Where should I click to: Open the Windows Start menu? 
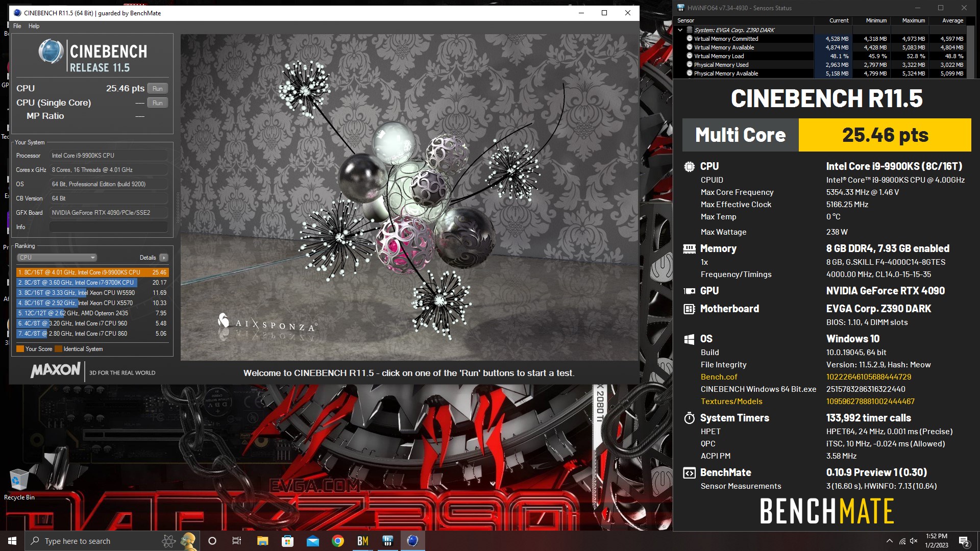coord(12,541)
